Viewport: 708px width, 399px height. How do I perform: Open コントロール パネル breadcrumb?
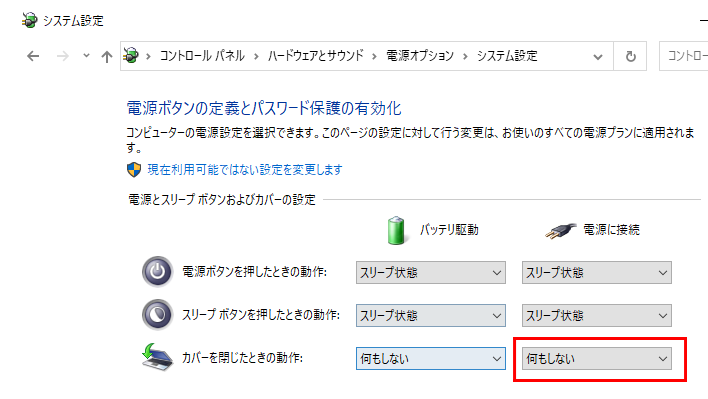click(202, 56)
